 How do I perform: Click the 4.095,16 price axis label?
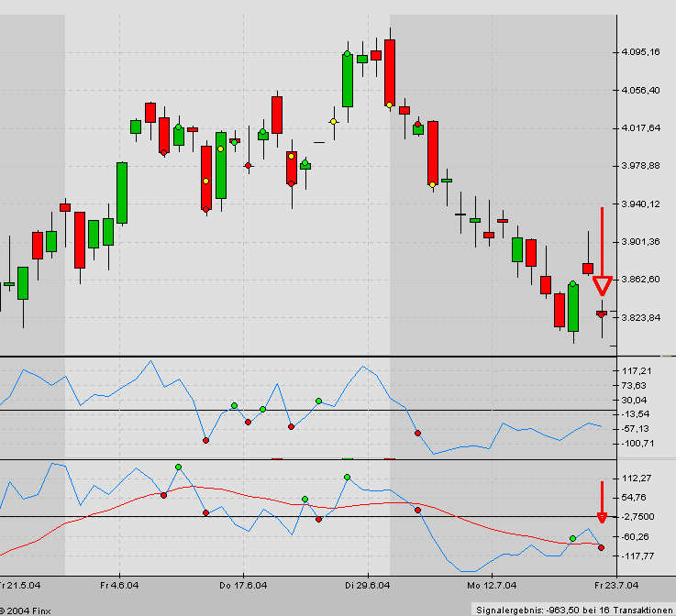tap(640, 52)
